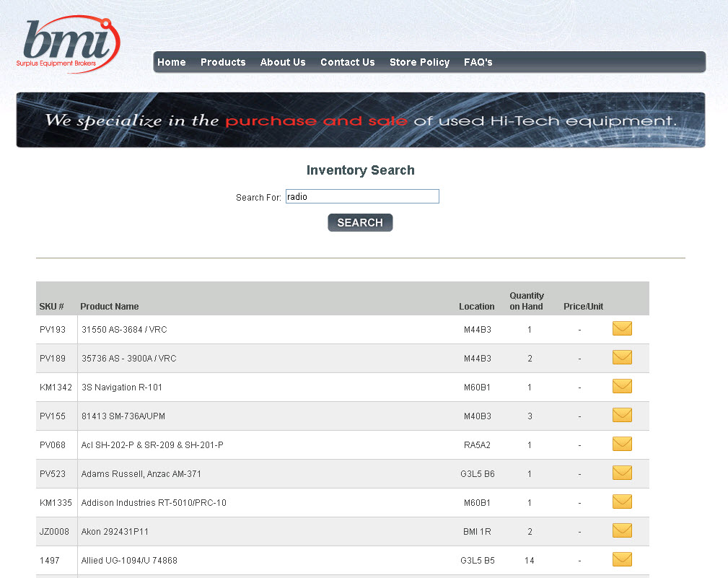728x578 pixels.
Task: Click location M40B3
Action: coord(478,416)
